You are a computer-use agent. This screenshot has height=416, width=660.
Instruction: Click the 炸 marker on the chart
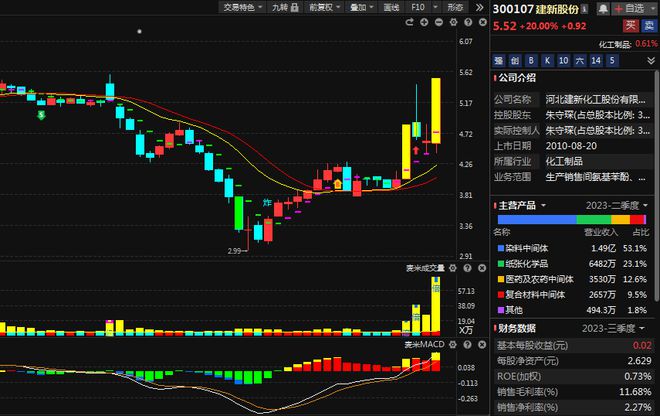(x=267, y=203)
